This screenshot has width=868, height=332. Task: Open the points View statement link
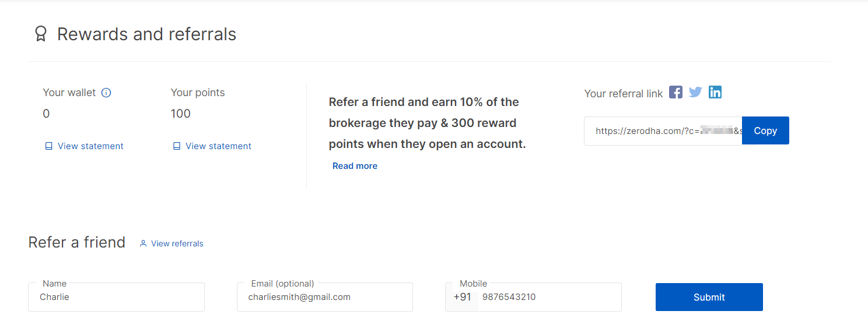click(x=218, y=146)
